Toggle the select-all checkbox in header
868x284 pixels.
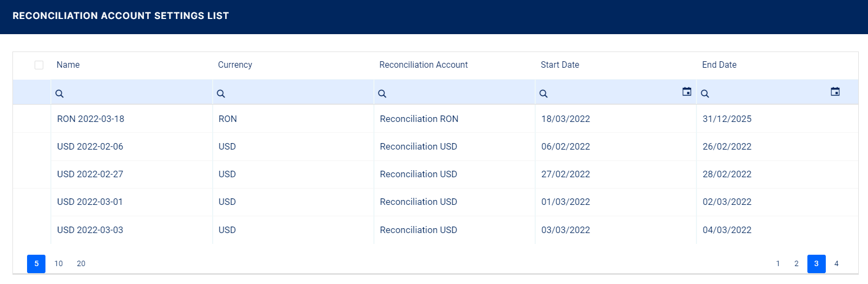(39, 65)
